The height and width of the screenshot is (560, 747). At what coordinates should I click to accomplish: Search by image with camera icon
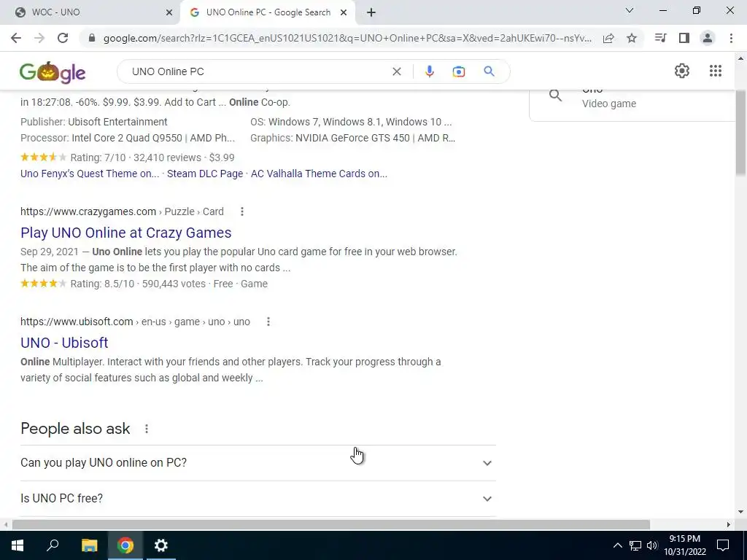click(458, 71)
